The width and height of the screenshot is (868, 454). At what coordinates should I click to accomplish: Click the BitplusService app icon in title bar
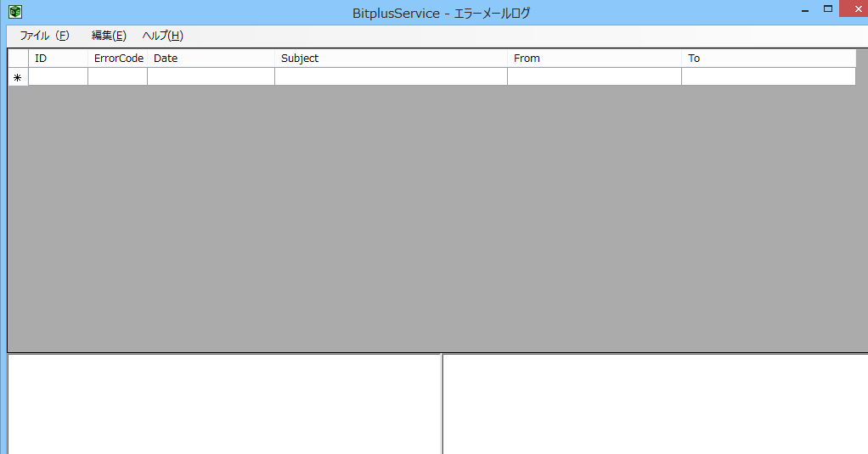pyautogui.click(x=15, y=12)
